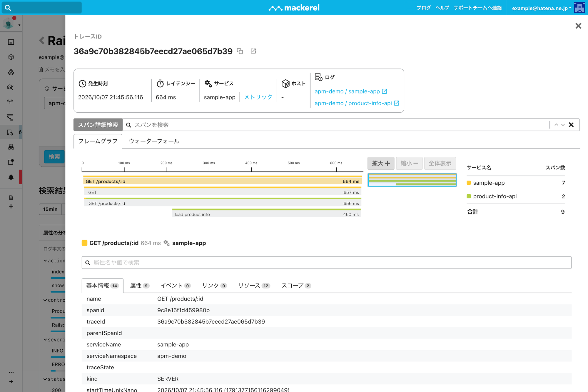Select the load product info span bar
588x392 pixels.
[x=267, y=213]
